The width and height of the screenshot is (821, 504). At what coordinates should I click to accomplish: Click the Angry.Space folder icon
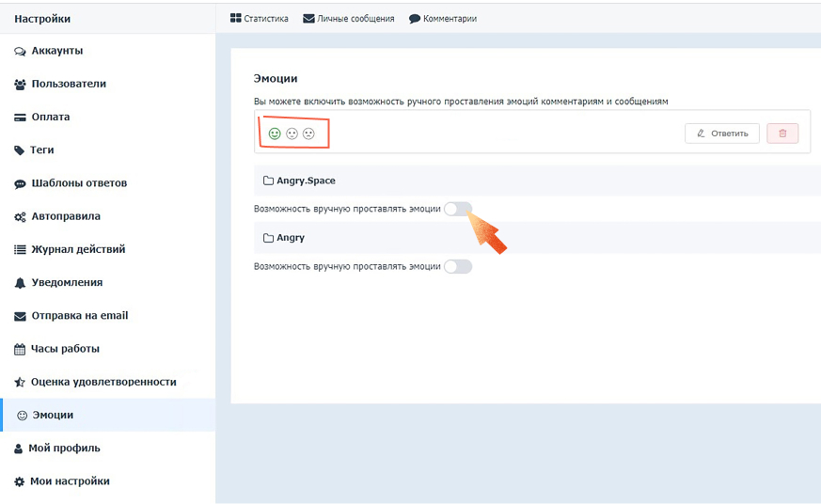pyautogui.click(x=268, y=181)
